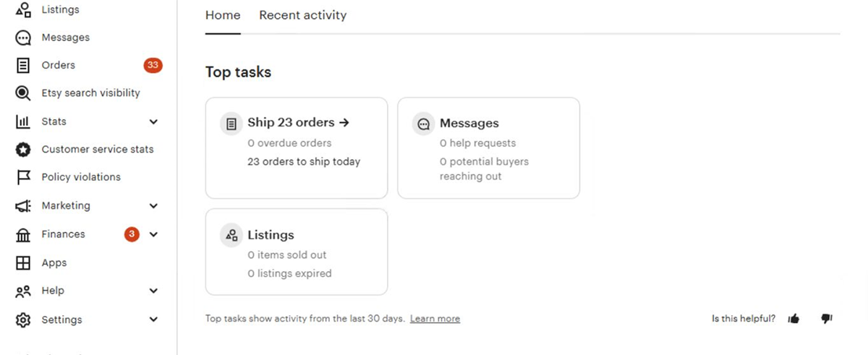Switch to the Recent activity tab
Image resolution: width=868 pixels, height=355 pixels.
coord(302,15)
